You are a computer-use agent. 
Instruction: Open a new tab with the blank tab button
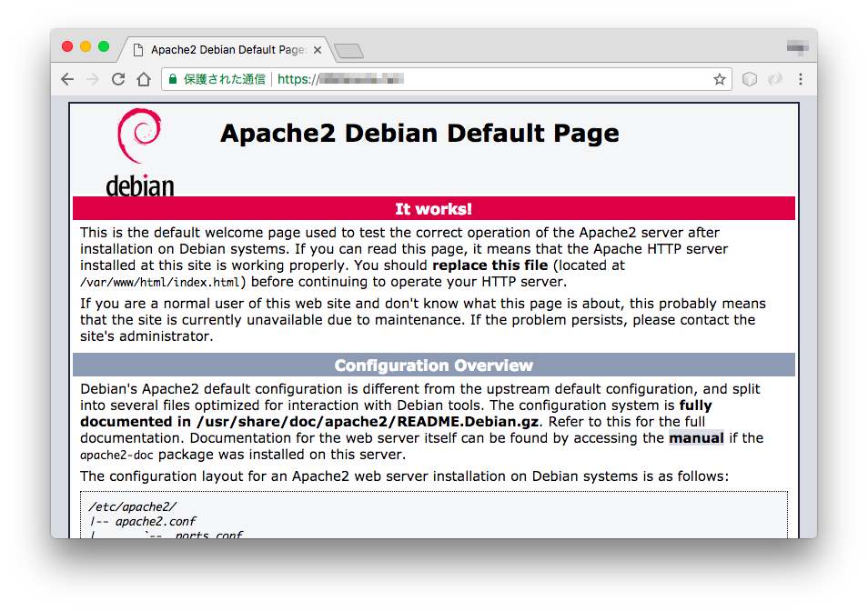coord(348,51)
